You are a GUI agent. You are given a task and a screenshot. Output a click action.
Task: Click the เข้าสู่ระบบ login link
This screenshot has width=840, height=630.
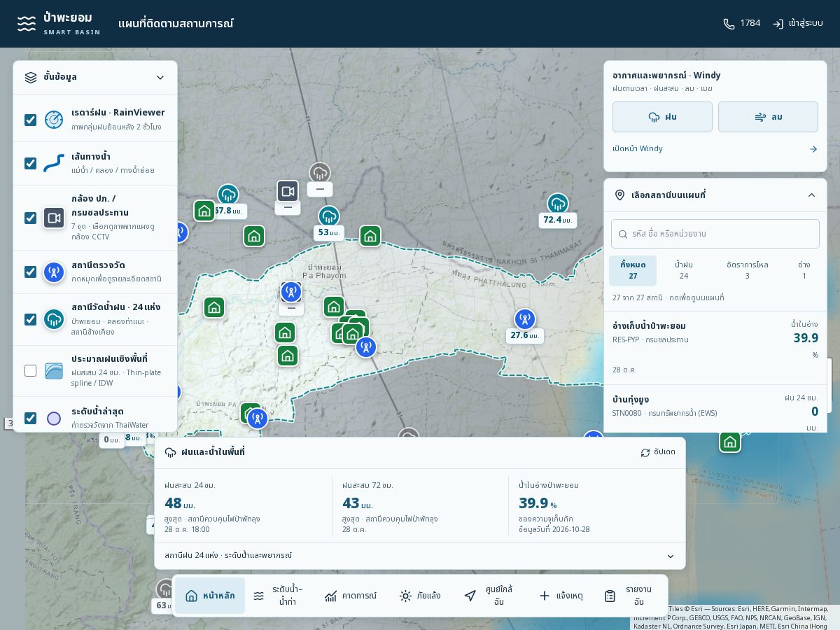pyautogui.click(x=797, y=24)
